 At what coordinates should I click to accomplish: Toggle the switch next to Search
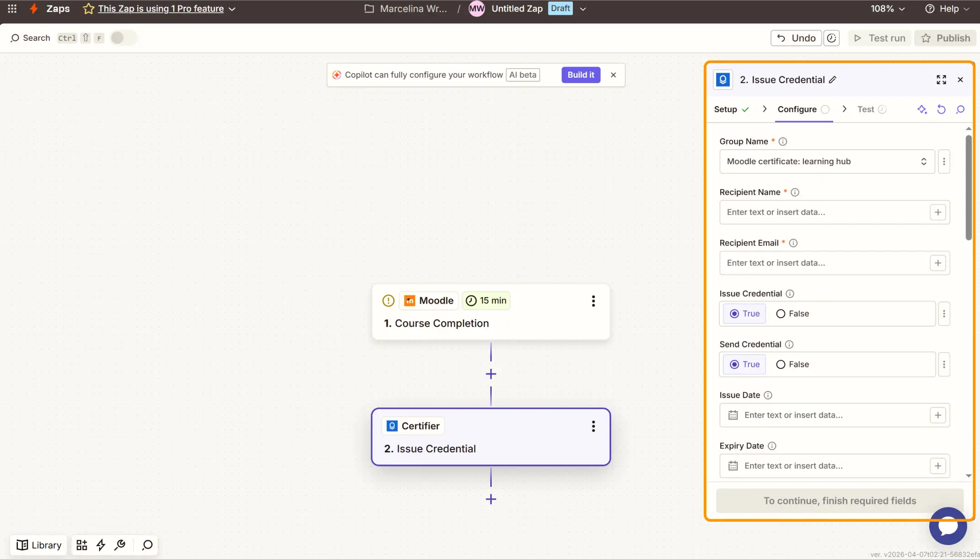click(122, 38)
